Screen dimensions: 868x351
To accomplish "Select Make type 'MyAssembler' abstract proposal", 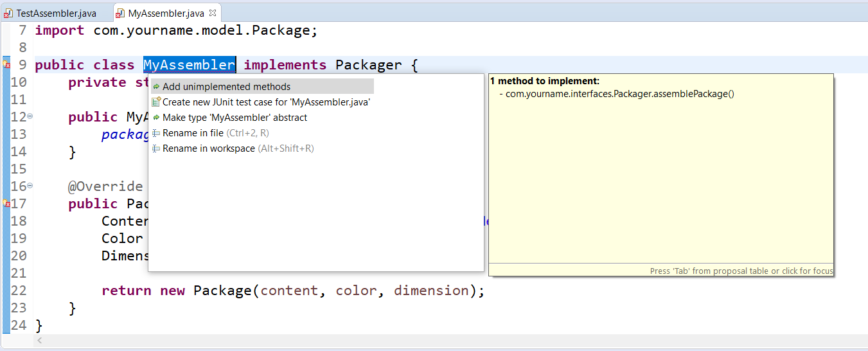I will click(262, 118).
